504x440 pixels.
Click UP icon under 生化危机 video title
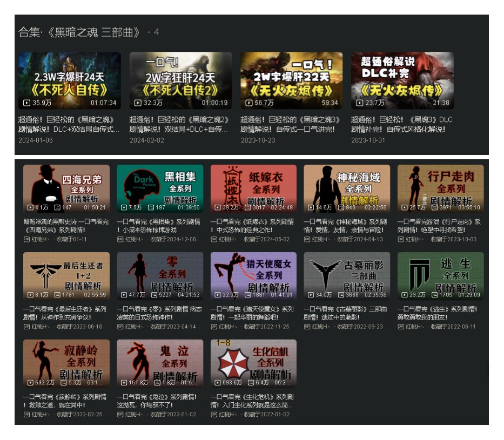click(x=214, y=414)
